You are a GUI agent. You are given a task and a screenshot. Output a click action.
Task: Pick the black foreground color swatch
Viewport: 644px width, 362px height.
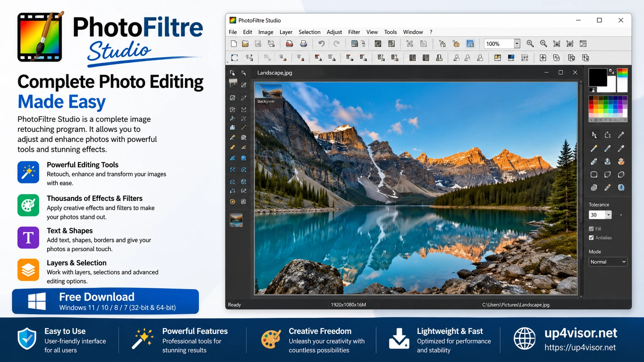[x=597, y=77]
